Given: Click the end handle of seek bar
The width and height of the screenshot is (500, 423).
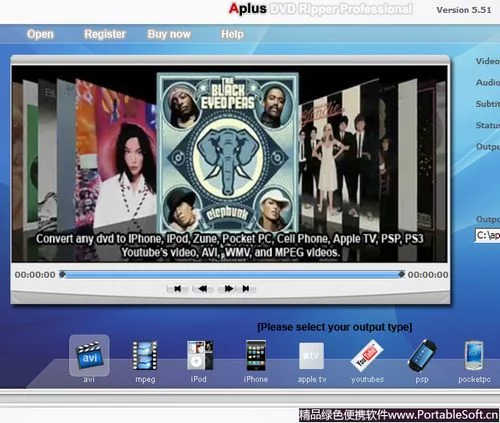Looking at the screenshot, I should pos(402,274).
